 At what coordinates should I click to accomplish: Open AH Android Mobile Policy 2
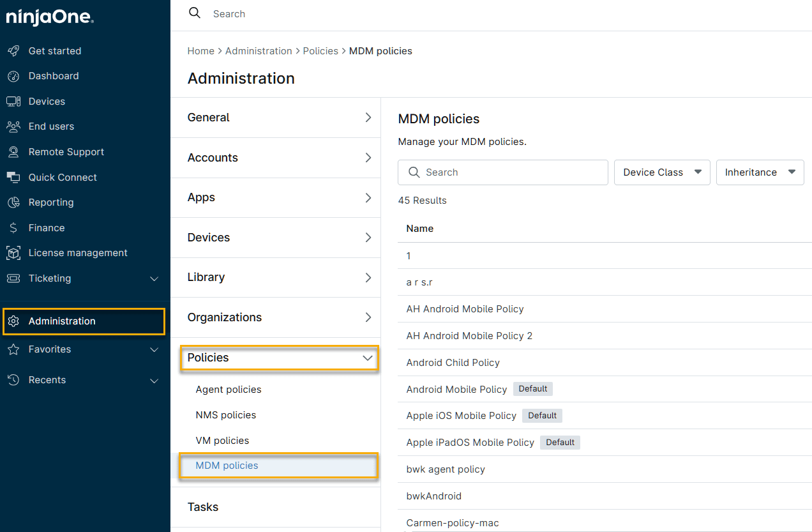click(x=469, y=336)
